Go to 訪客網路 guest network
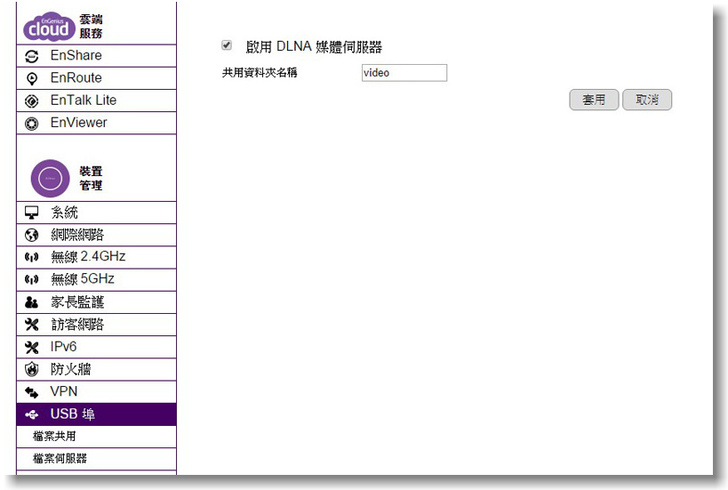The height and width of the screenshot is (490, 728). coord(97,325)
